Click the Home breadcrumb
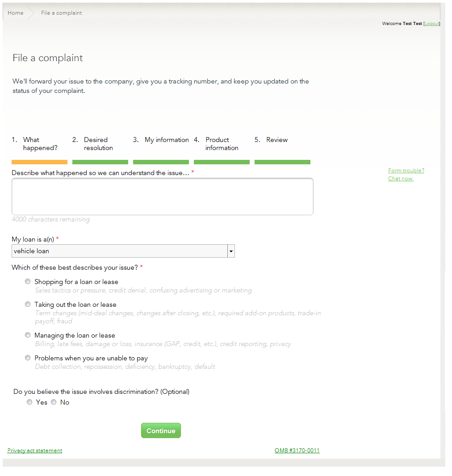This screenshot has width=452, height=476. coord(16,13)
